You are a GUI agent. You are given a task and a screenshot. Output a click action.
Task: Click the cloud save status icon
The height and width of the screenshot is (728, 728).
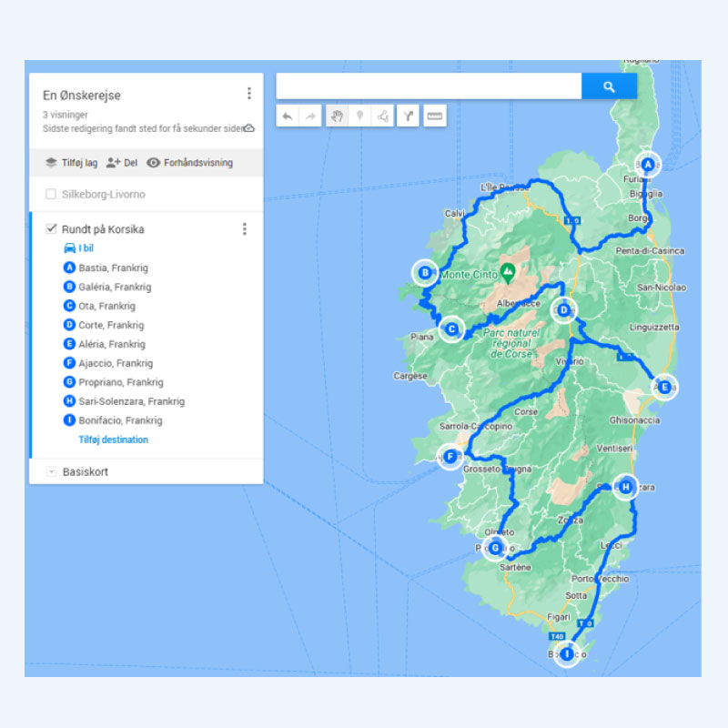pyautogui.click(x=249, y=128)
